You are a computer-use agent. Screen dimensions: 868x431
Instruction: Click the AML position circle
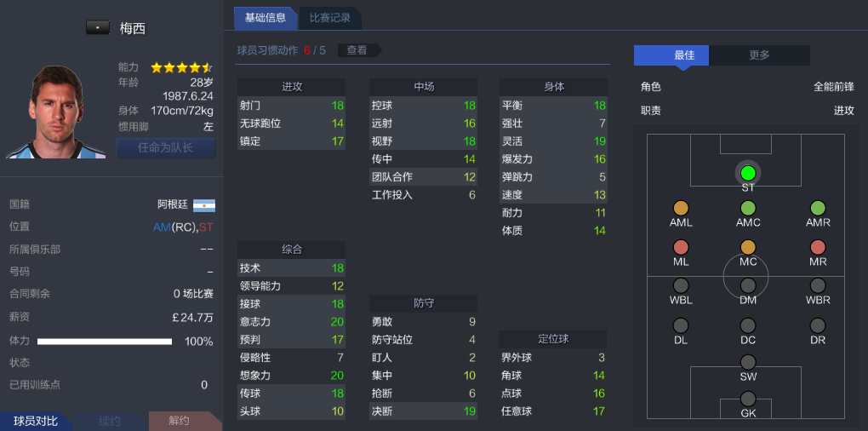[x=681, y=208]
